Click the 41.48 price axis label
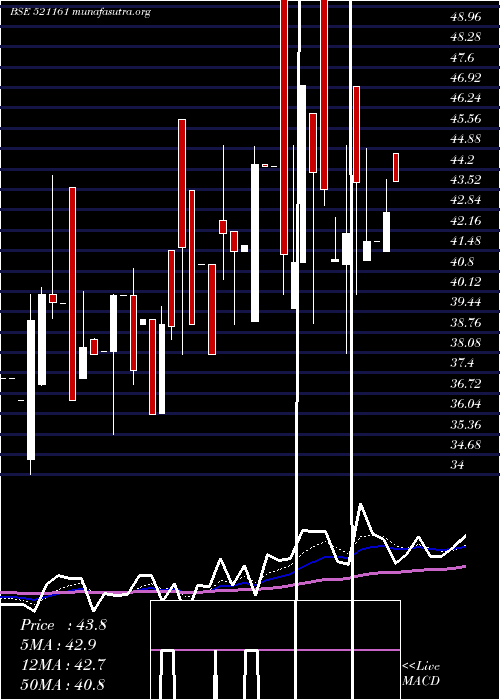The width and height of the screenshot is (500, 700). (x=466, y=241)
